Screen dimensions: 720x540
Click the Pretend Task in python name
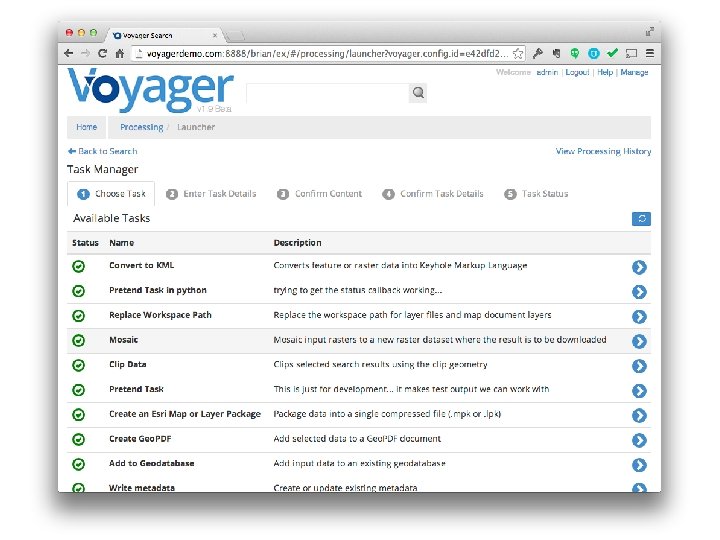point(158,290)
